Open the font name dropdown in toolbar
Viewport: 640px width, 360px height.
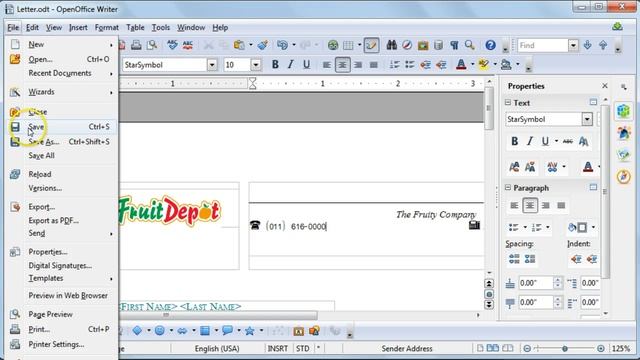[212, 64]
